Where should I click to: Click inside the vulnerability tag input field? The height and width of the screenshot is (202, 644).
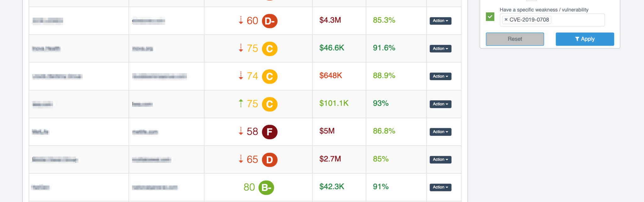pyautogui.click(x=577, y=20)
